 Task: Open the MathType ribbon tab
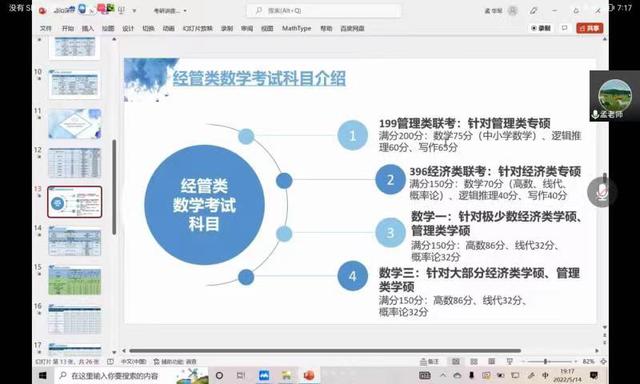(x=296, y=28)
